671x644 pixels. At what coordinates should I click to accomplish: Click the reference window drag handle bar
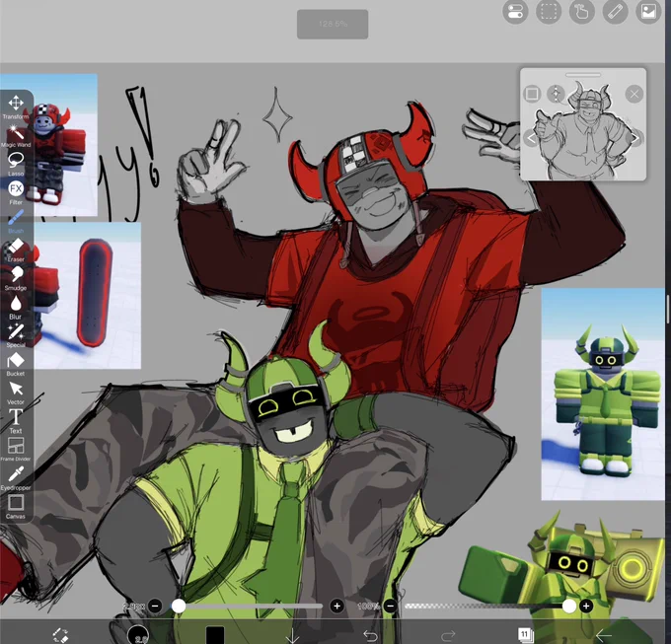click(583, 75)
